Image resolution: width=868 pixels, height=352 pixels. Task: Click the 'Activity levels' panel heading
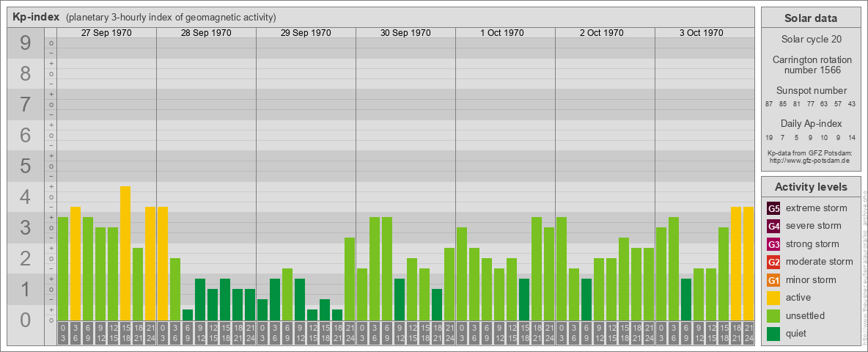pos(811,186)
